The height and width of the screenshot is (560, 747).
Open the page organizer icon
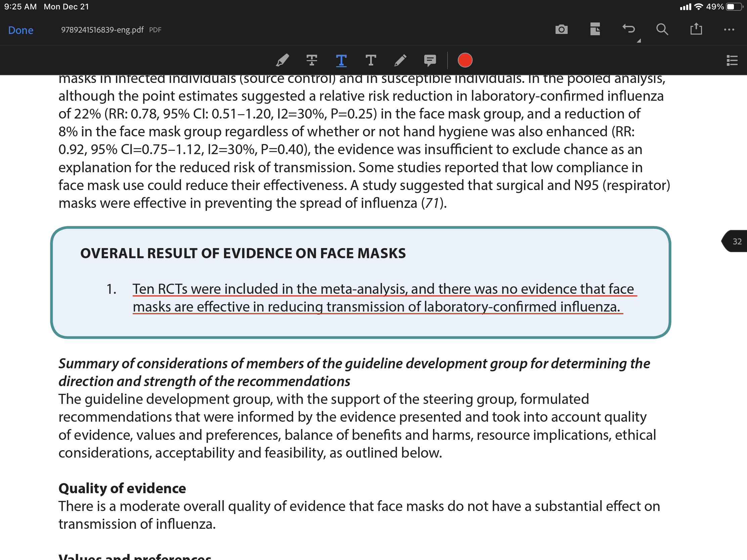pos(595,29)
